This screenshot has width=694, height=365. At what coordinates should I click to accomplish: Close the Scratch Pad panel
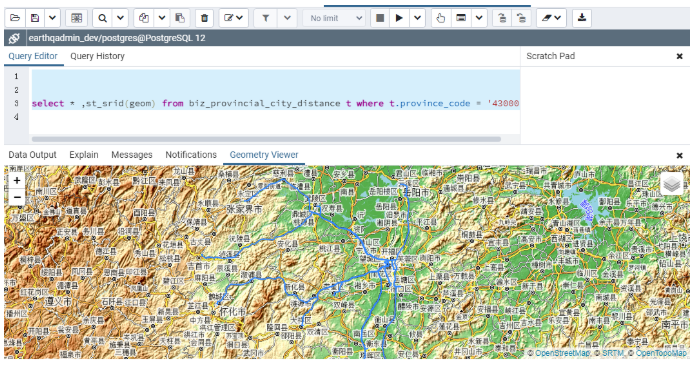pos(679,56)
